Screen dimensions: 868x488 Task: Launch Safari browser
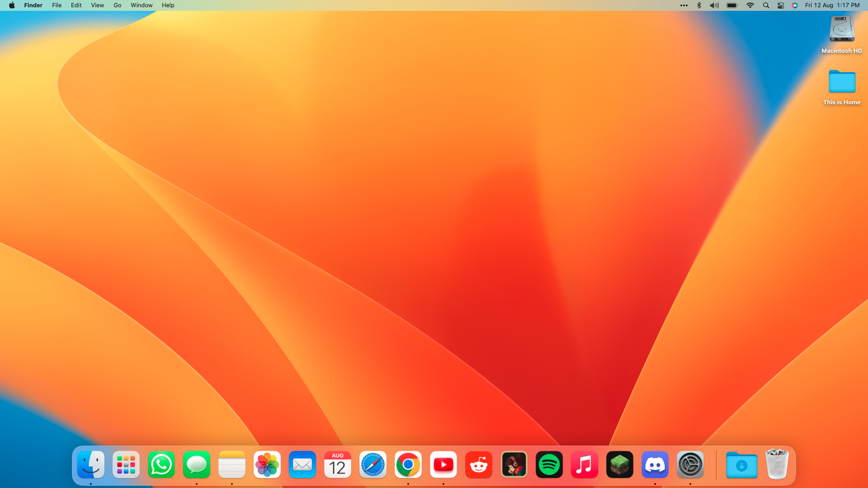373,465
